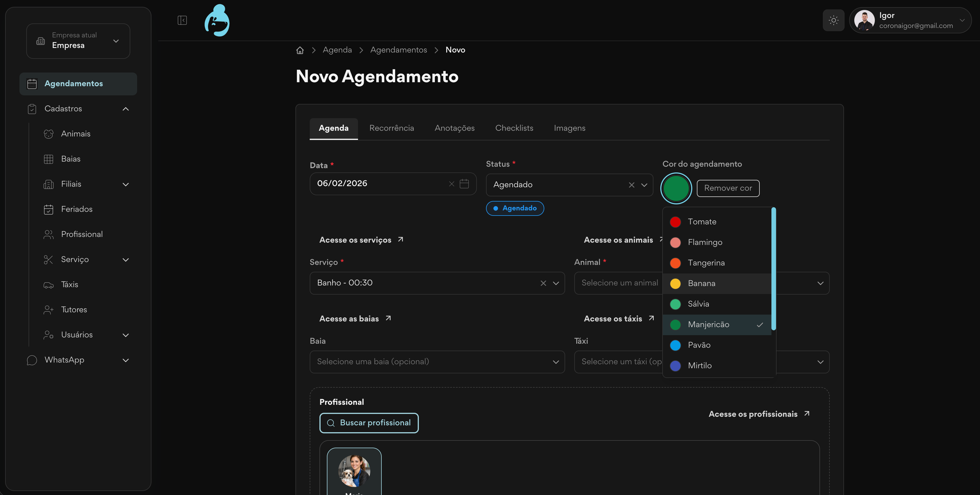Viewport: 980px width, 495px height.
Task: Switch to the Recorrência tab
Action: (391, 128)
